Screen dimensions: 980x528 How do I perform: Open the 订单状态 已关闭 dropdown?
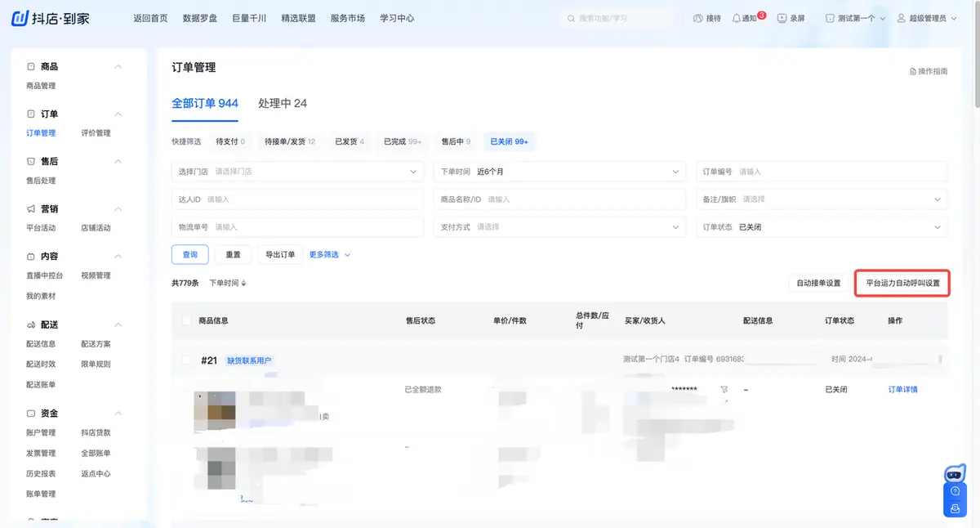[x=822, y=226]
